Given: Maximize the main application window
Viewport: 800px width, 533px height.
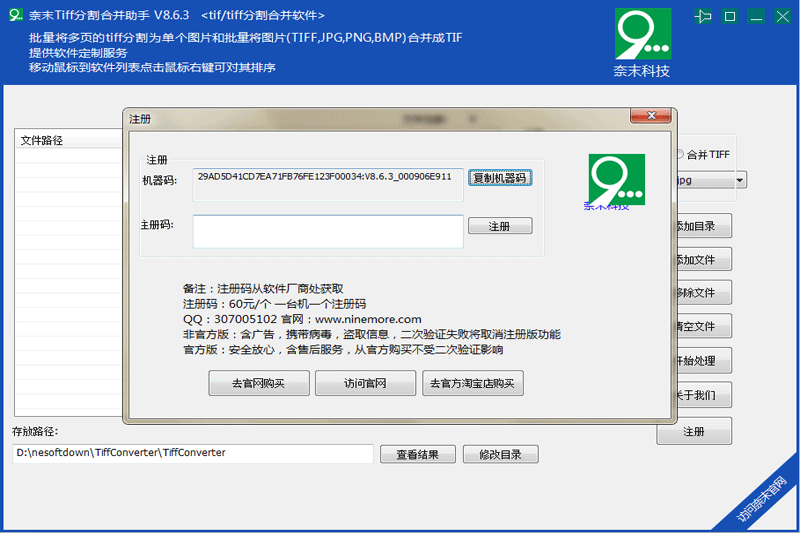Looking at the screenshot, I should click(x=730, y=17).
